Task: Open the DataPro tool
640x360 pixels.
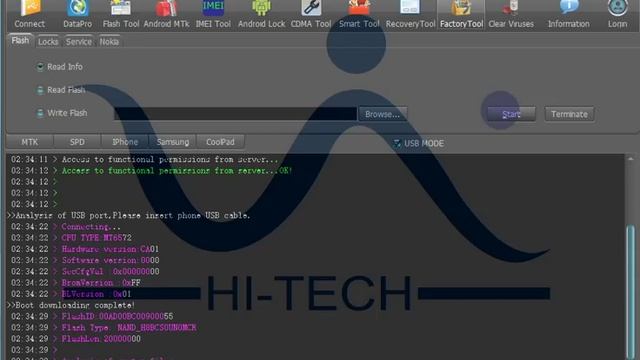Action: point(78,14)
